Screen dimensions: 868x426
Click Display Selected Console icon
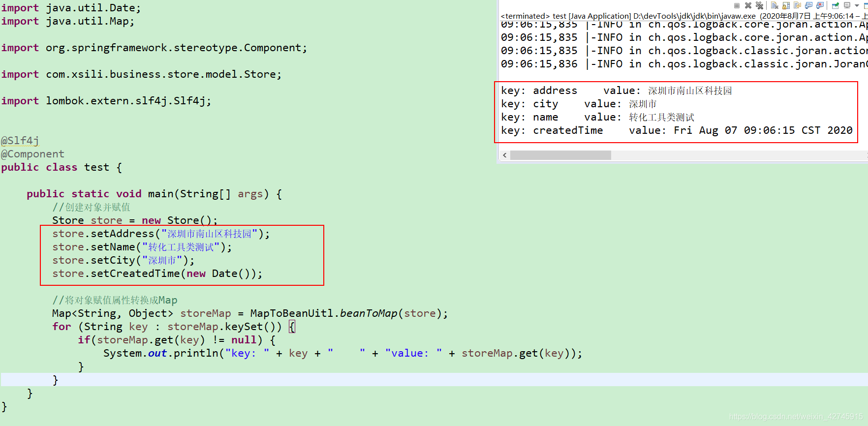(x=847, y=5)
